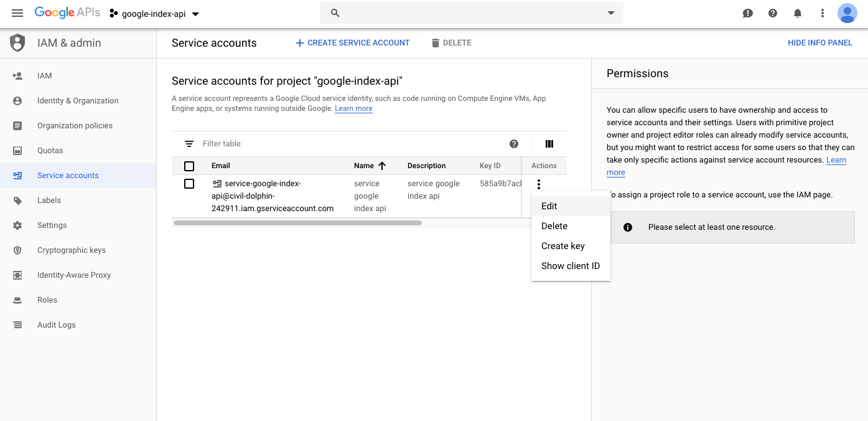Image resolution: width=868 pixels, height=421 pixels.
Task: Click the Settings gear icon
Action: [x=17, y=225]
